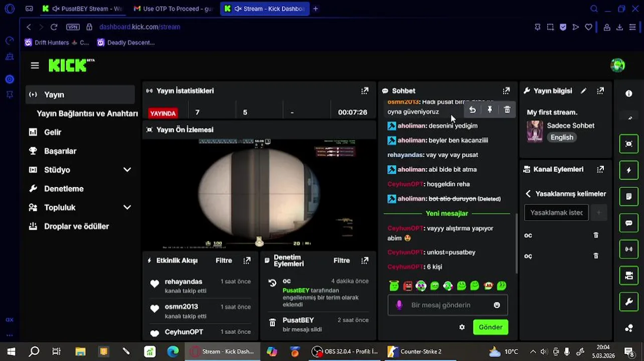Pop out the Etkinlik Akışı panel
Image resolution: width=644 pixels, height=361 pixels.
247,261
